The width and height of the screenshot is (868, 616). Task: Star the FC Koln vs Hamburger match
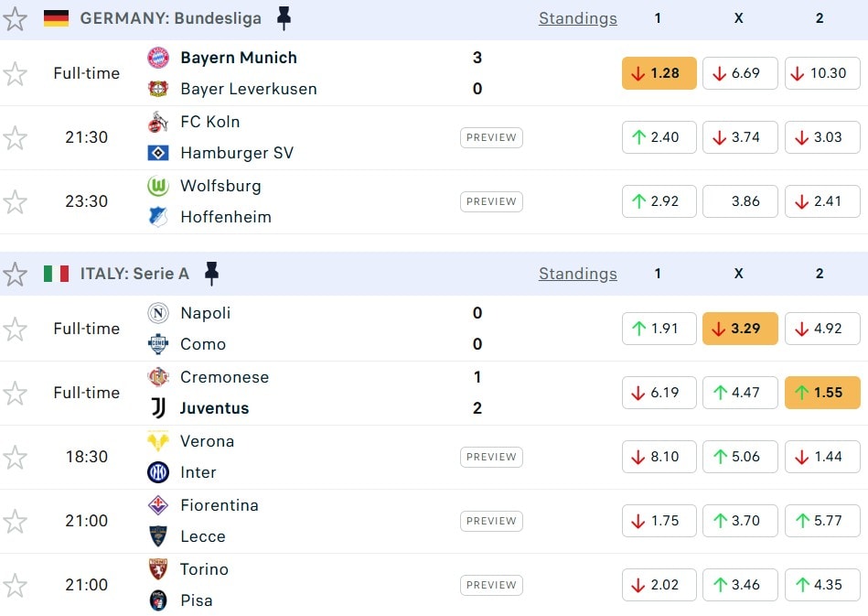pyautogui.click(x=15, y=137)
